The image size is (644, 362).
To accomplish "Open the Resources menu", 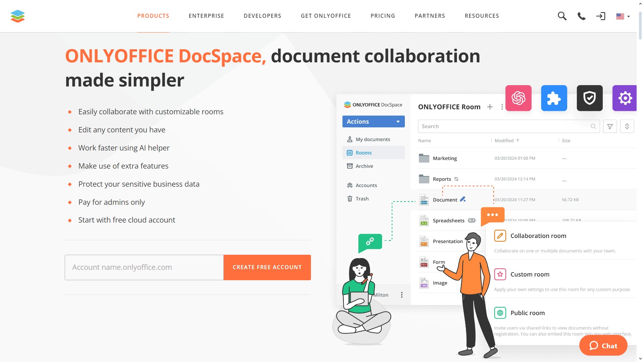I will [x=482, y=16].
